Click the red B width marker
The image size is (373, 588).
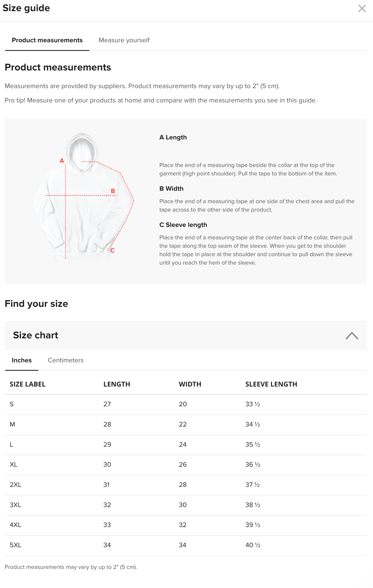[113, 191]
